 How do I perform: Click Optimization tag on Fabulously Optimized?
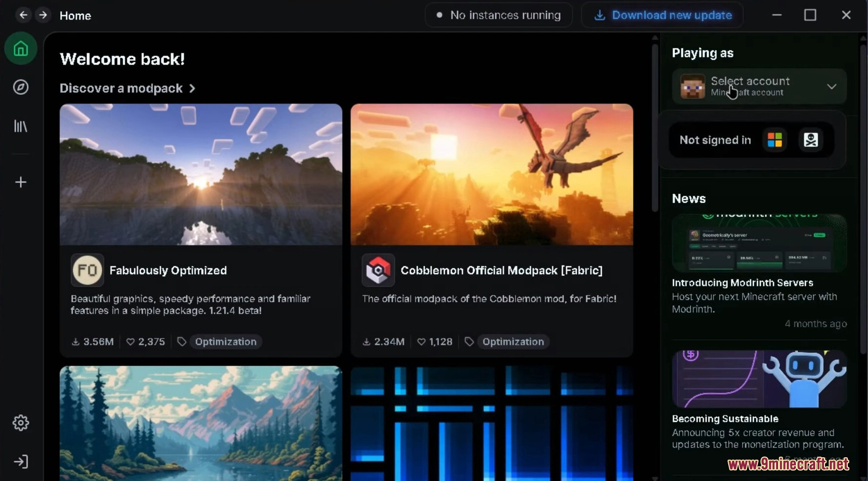(x=226, y=341)
